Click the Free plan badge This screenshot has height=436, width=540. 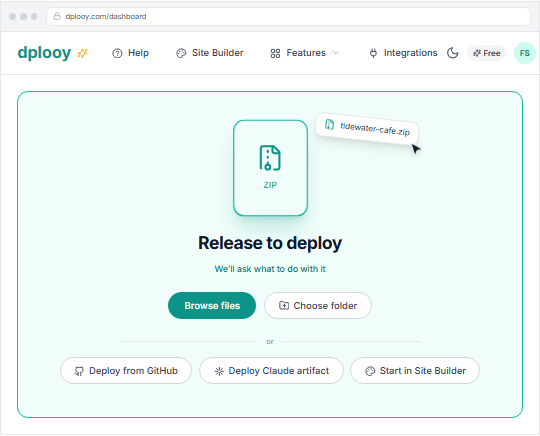tap(486, 53)
